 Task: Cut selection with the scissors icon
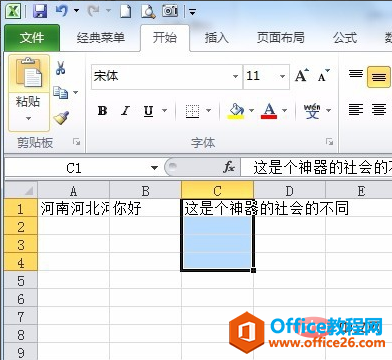tap(60, 68)
